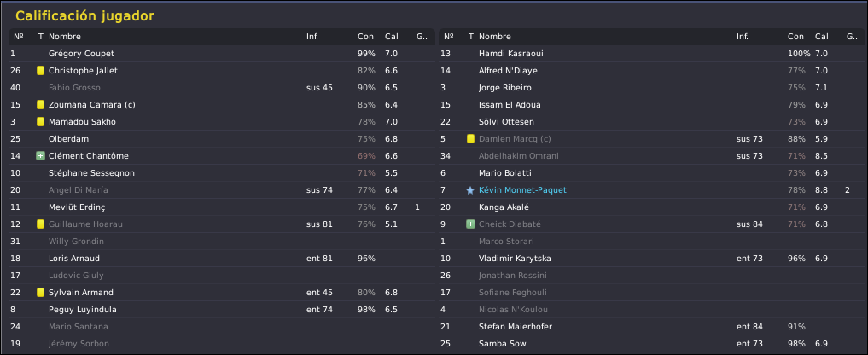868x355 pixels.
Task: Open Grégory Coupet's player profile
Action: (81, 54)
